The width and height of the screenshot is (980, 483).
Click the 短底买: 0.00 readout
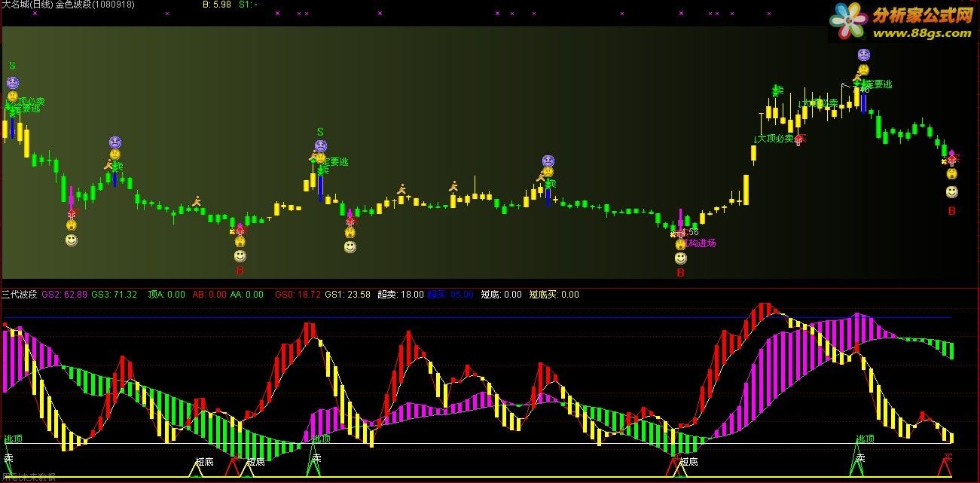click(x=554, y=295)
